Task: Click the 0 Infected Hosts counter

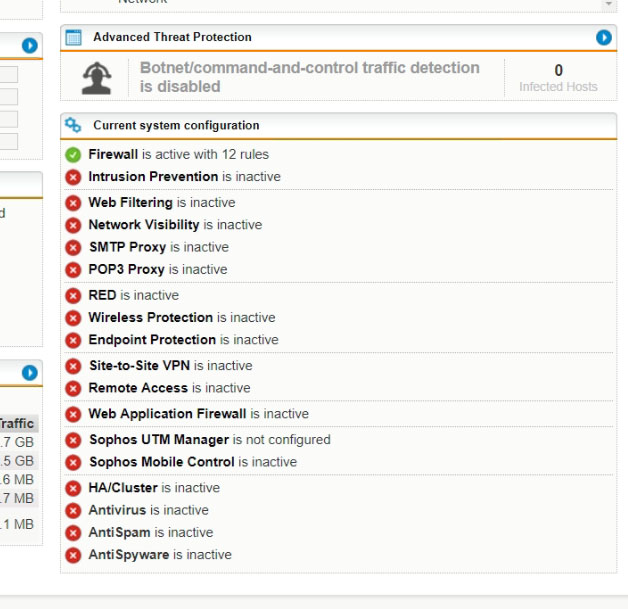Action: pyautogui.click(x=558, y=78)
